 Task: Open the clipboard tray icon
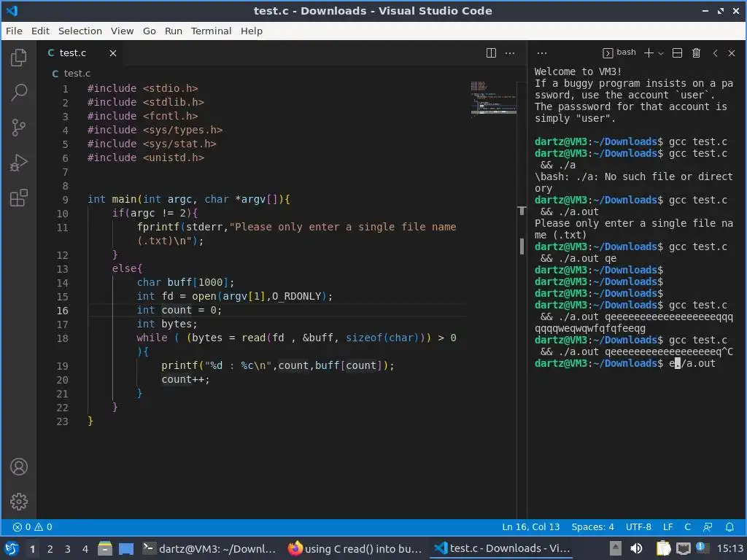(662, 548)
